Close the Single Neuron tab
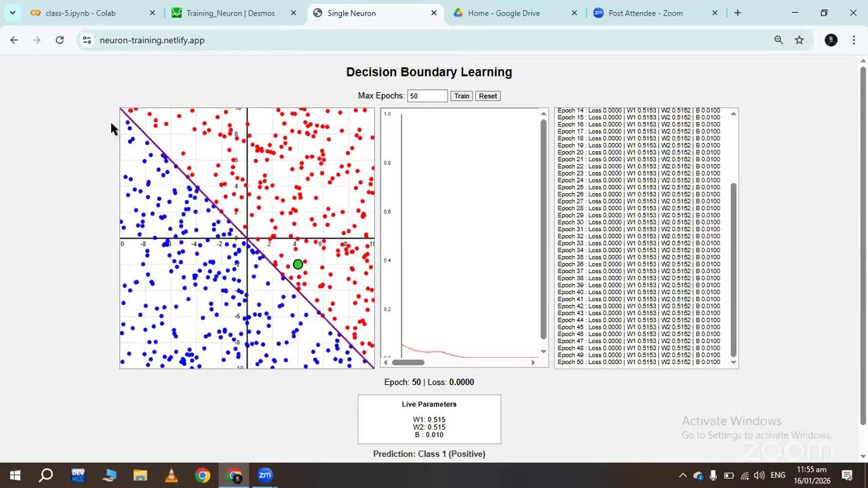Image resolution: width=868 pixels, height=488 pixels. (x=434, y=13)
